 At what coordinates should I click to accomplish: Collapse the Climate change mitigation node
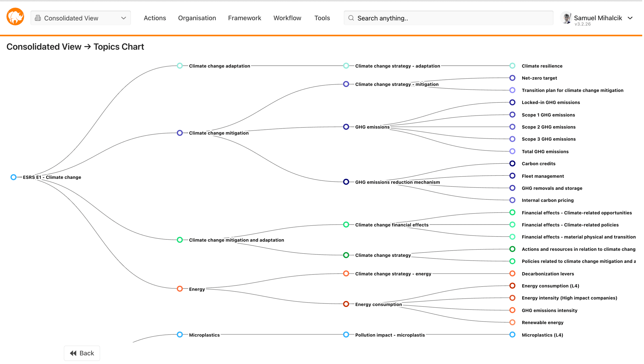click(180, 133)
